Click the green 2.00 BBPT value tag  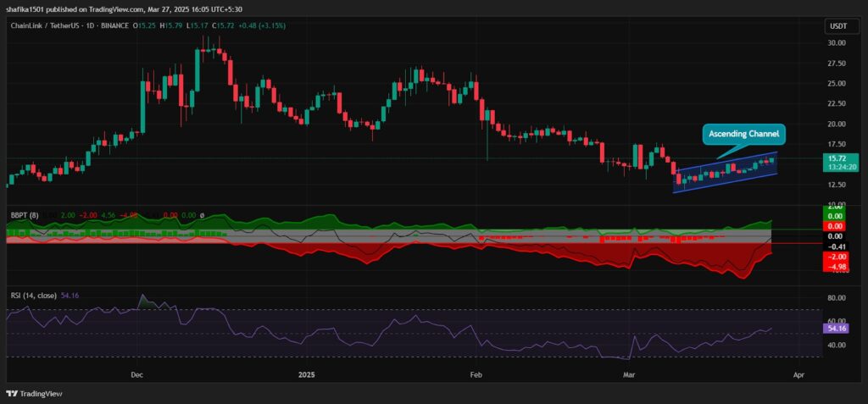coord(837,208)
